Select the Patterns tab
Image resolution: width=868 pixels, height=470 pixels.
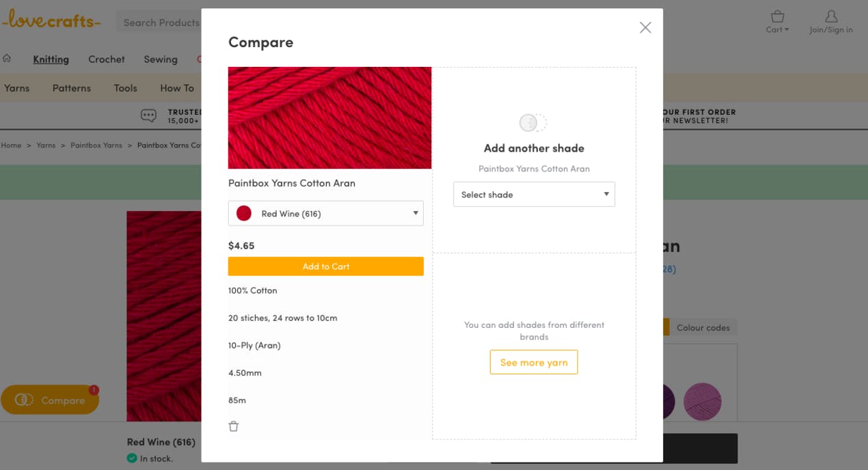click(x=72, y=88)
